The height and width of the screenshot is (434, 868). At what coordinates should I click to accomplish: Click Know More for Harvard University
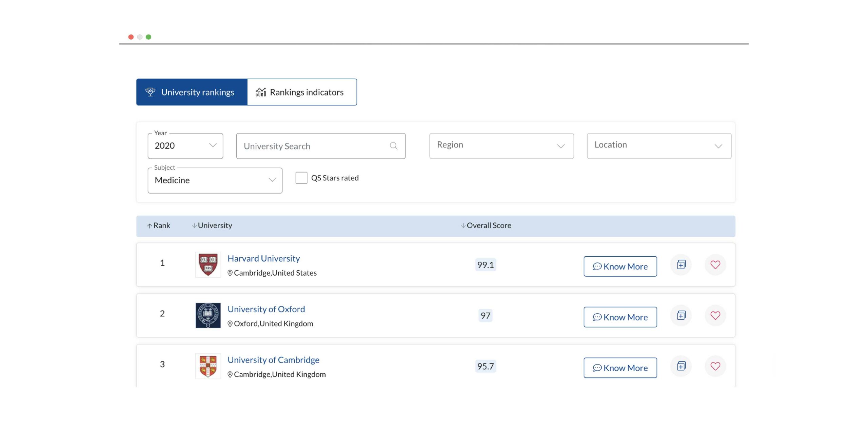click(620, 267)
